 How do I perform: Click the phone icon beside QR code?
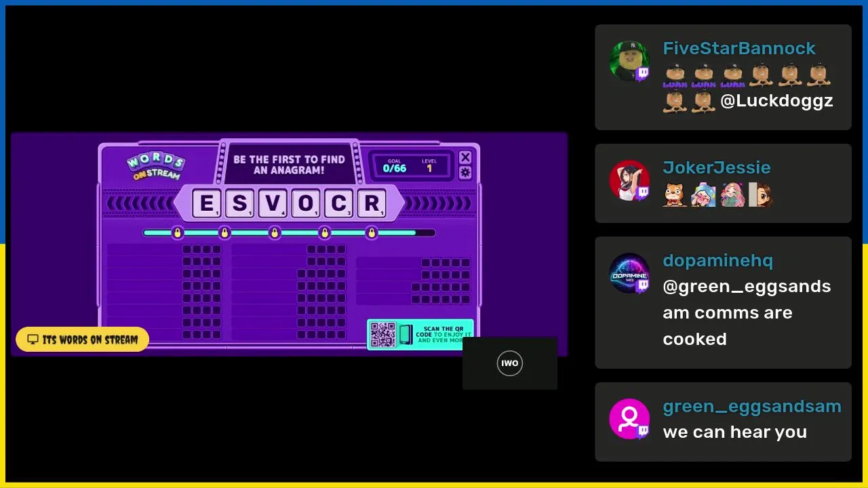pos(405,335)
